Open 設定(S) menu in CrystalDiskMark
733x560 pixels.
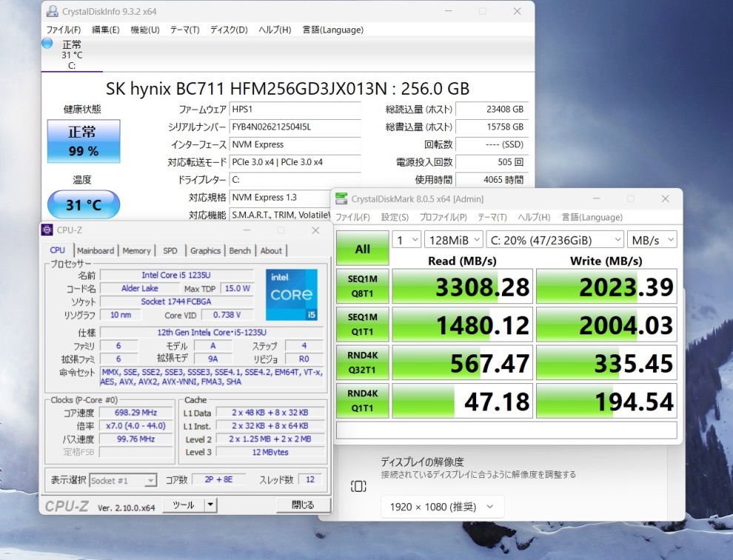(x=395, y=217)
